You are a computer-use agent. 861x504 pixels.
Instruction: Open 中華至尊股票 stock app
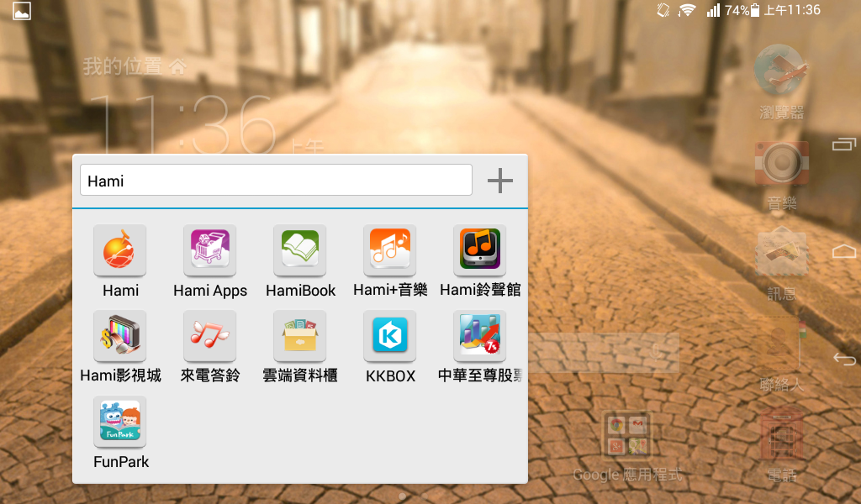[x=480, y=336]
